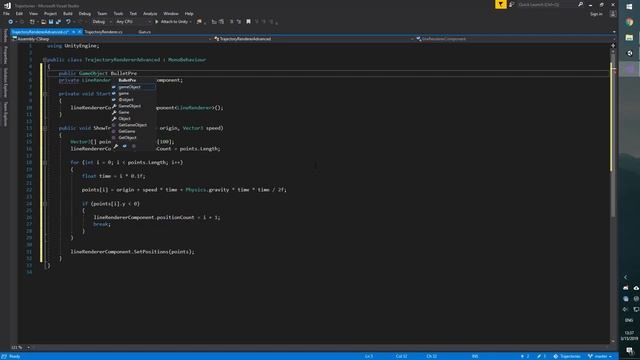Expand hidden system tray icons chevron
Image resolution: width=640 pixels, height=360 pixels.
pyautogui.click(x=625, y=277)
